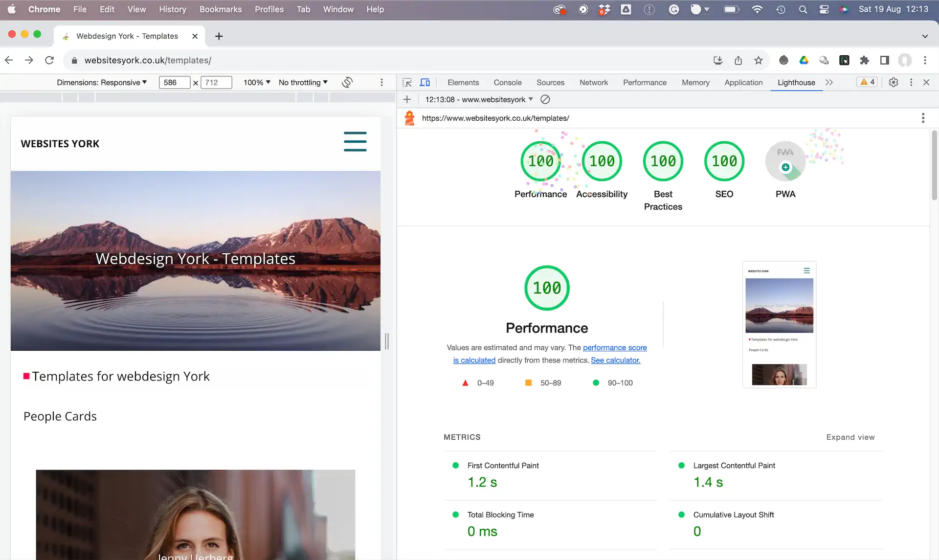Switch to the Sources tab
The width and height of the screenshot is (939, 560).
coord(550,82)
